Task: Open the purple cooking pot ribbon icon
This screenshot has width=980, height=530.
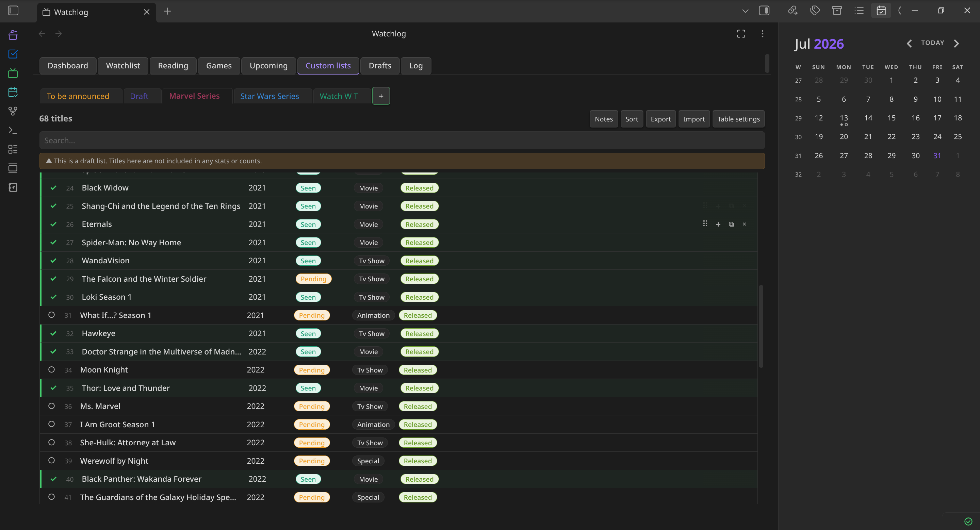Action: click(x=13, y=35)
